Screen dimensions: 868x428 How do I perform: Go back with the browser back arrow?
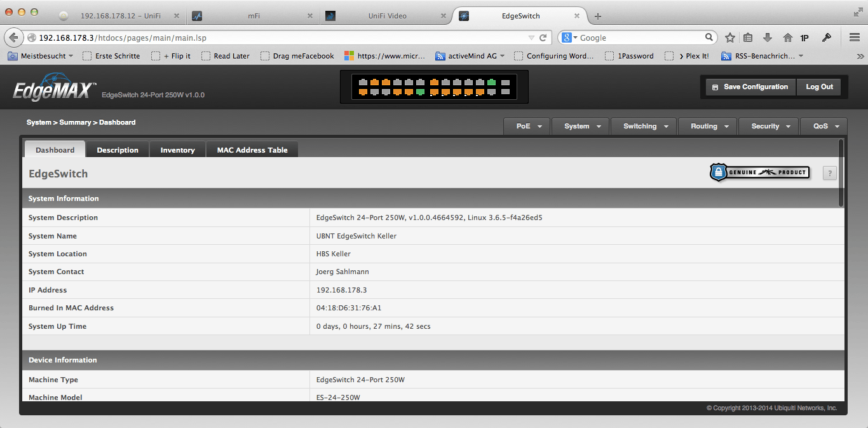[x=13, y=38]
